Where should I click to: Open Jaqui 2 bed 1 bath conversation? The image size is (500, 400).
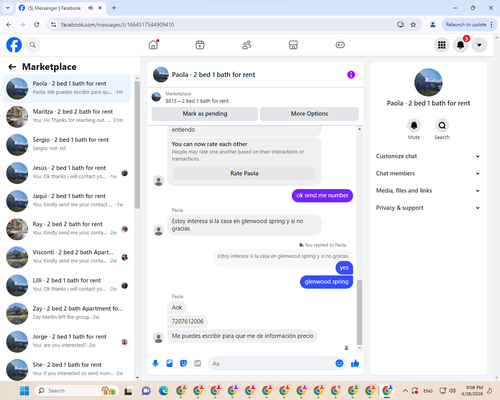pyautogui.click(x=67, y=201)
